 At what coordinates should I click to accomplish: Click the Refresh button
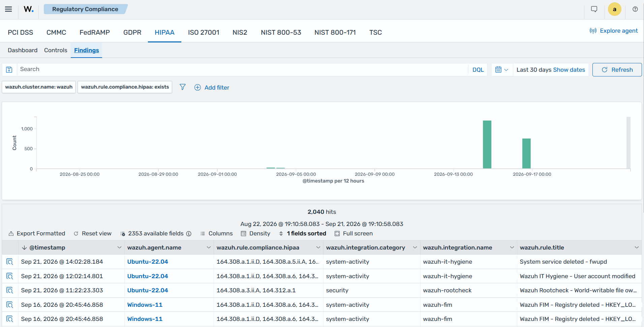(617, 70)
